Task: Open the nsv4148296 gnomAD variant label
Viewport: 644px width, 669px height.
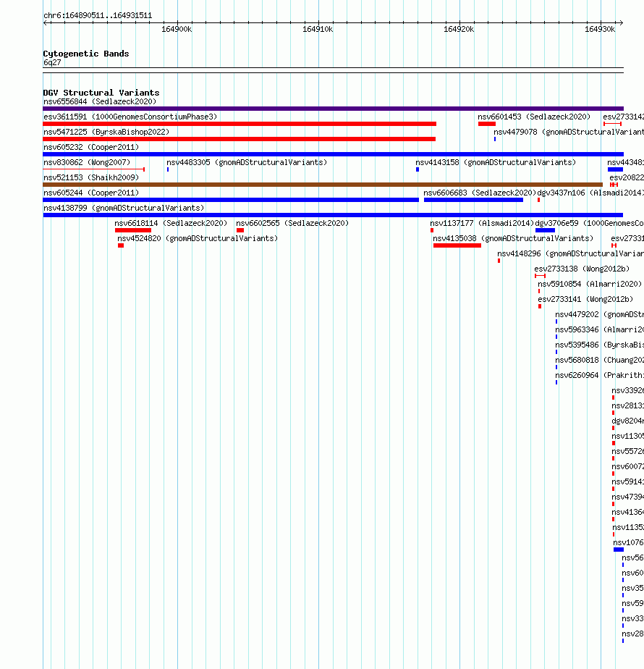Action: coord(571,254)
